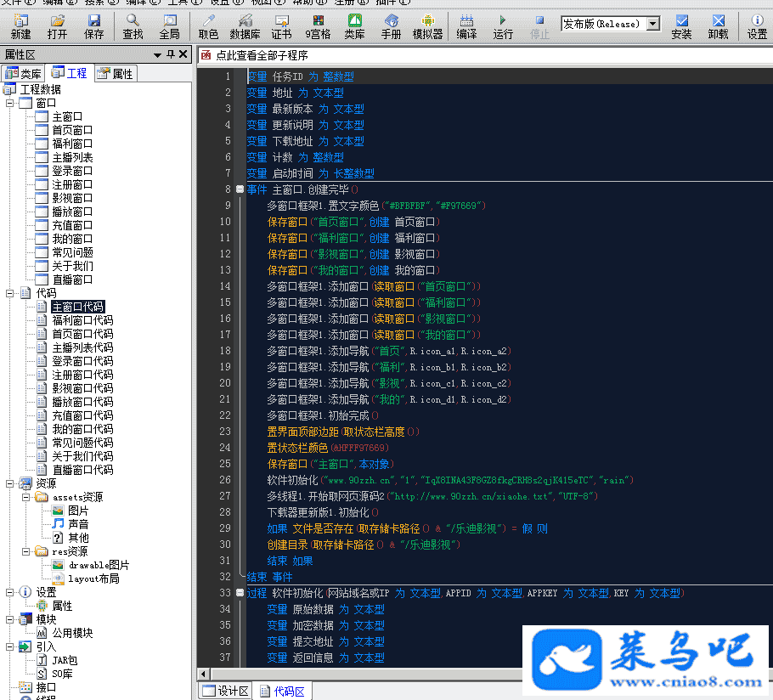The width and height of the screenshot is (773, 700).
Task: Click the 新建 (New) toolbar icon
Action: coord(20,26)
